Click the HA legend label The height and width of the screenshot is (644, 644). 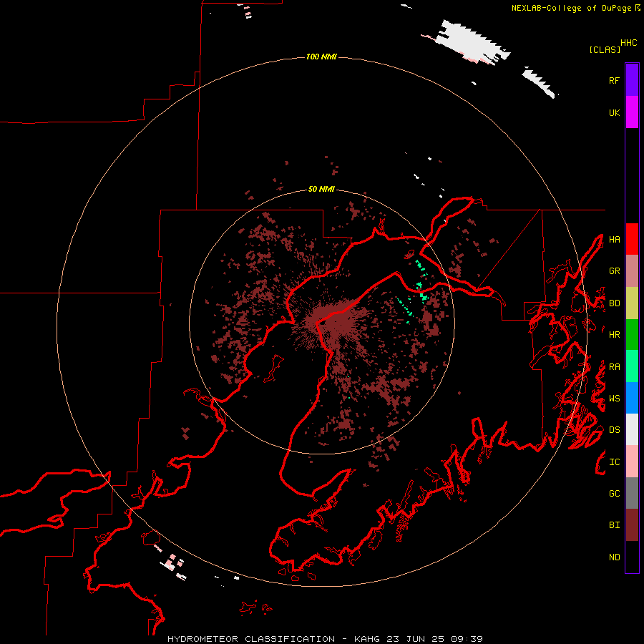614,240
